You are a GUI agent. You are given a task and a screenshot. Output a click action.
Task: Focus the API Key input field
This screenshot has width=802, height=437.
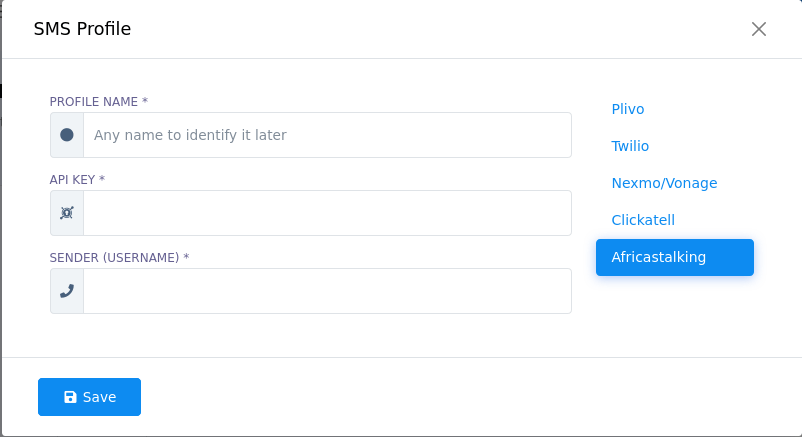click(327, 213)
